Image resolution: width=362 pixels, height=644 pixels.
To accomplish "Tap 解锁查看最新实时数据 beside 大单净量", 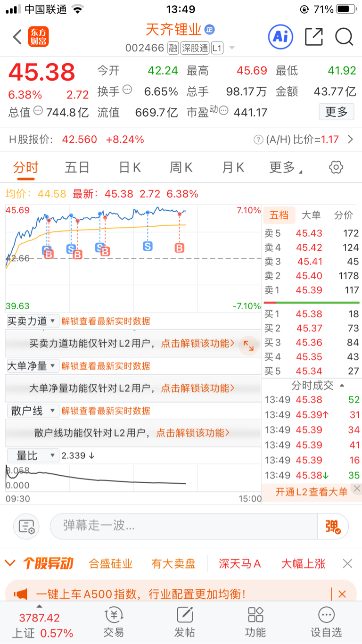I will pyautogui.click(x=106, y=366).
